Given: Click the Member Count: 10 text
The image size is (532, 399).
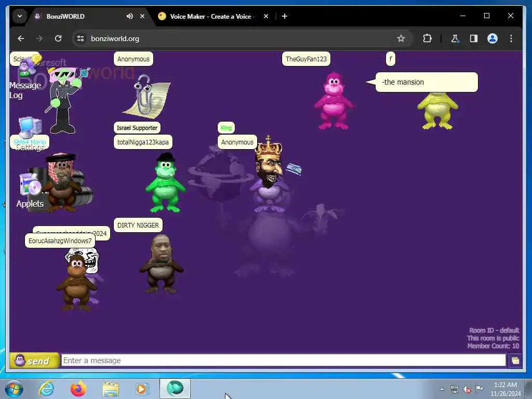Looking at the screenshot, I should click(x=493, y=345).
